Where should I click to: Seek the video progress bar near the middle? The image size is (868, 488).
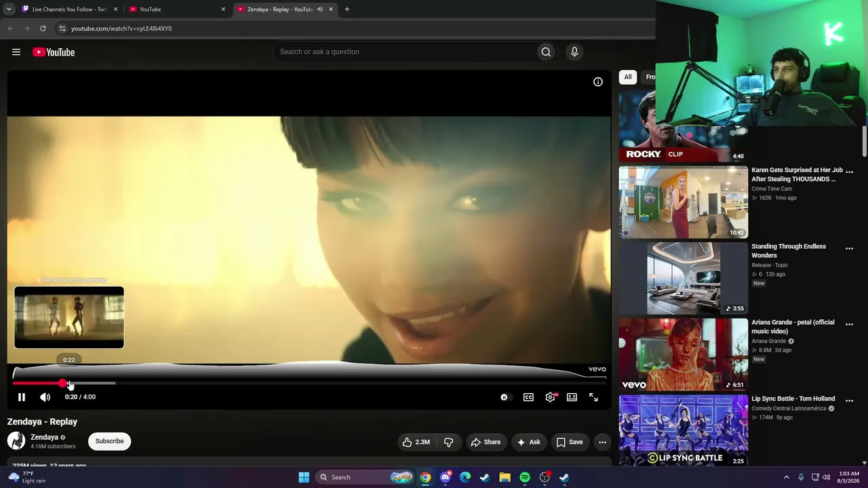pyautogui.click(x=309, y=383)
